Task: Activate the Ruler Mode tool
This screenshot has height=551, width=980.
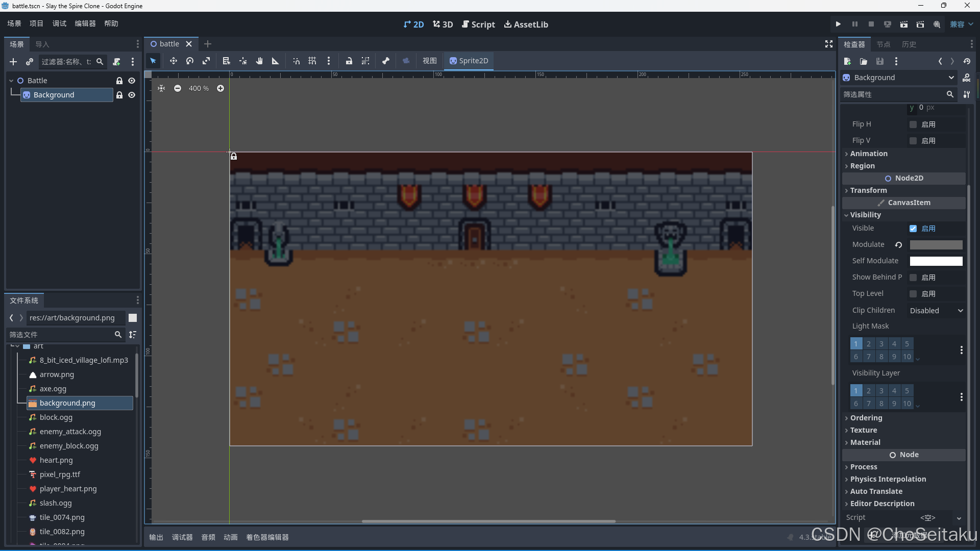Action: [x=276, y=61]
